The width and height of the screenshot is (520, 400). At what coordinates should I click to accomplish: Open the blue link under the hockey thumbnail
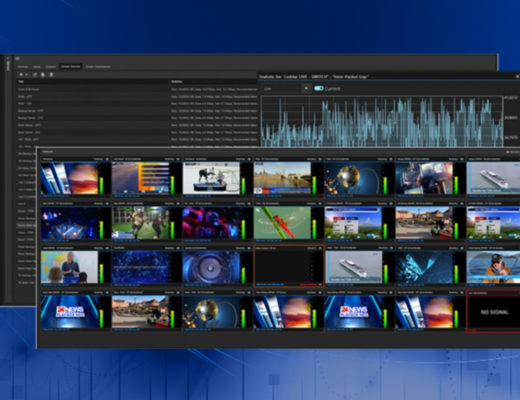pyautogui.click(x=197, y=196)
